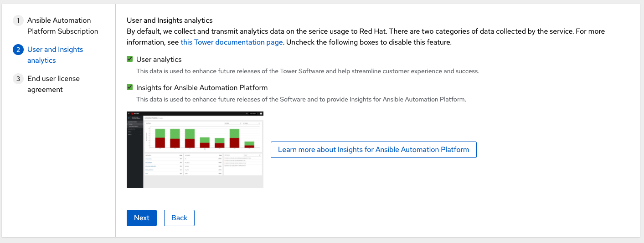Go to Ansible Automation Platform Subscription step
Image resolution: width=644 pixels, height=243 pixels.
[x=62, y=26]
